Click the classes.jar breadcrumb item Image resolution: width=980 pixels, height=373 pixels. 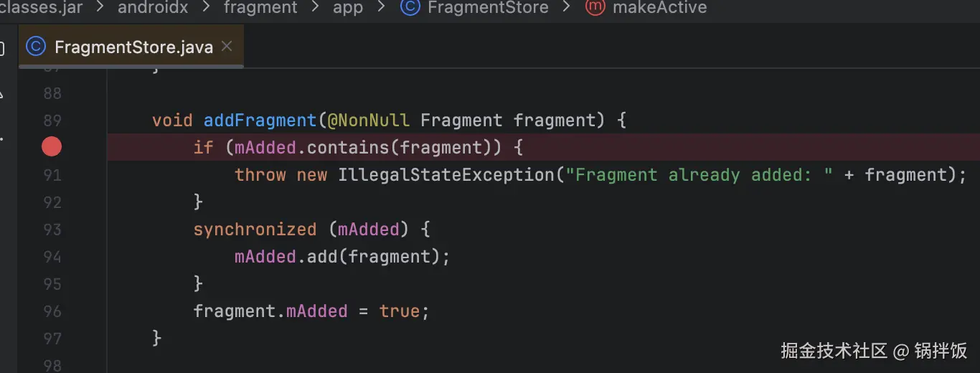(42, 8)
